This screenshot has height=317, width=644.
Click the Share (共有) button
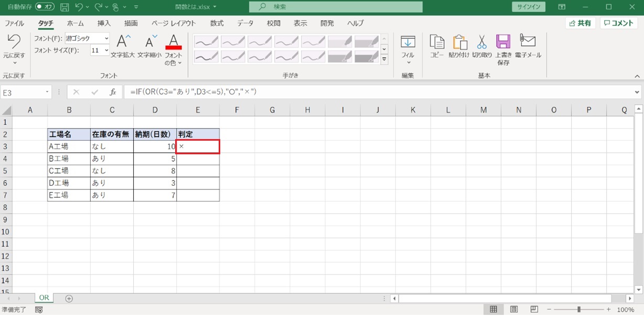[x=579, y=23]
